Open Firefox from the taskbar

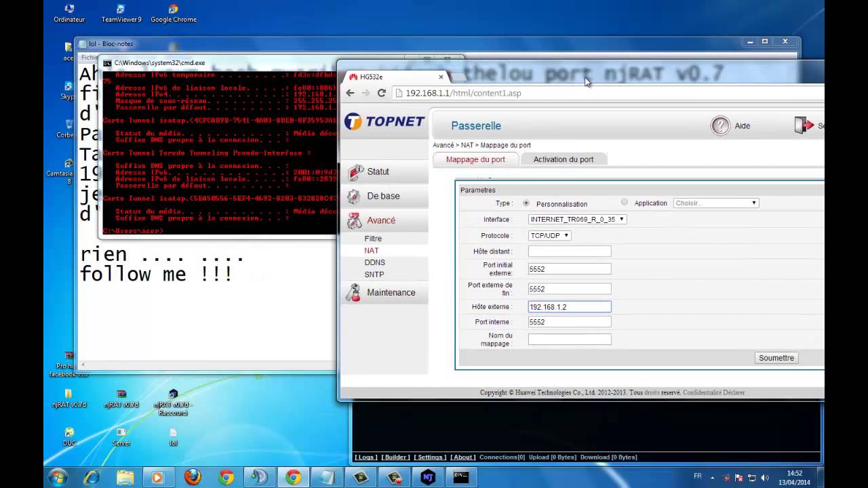[193, 477]
